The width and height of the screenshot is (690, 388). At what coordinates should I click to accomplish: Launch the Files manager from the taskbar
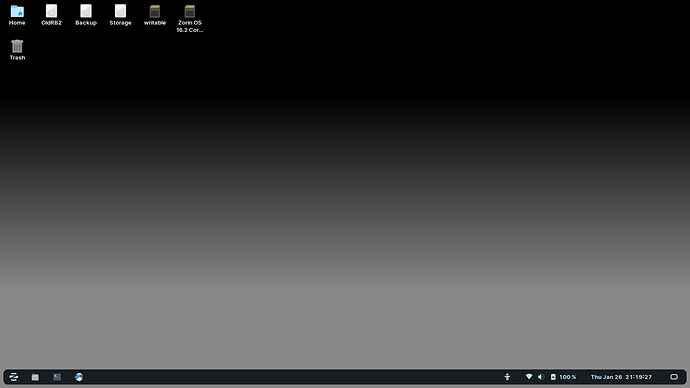35,377
